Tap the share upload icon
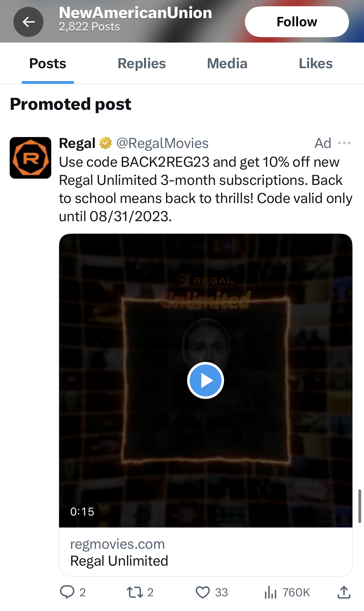The image size is (364, 611). 344,592
